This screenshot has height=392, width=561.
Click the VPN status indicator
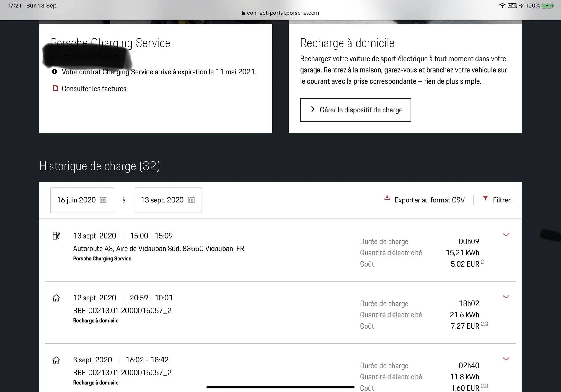click(512, 6)
